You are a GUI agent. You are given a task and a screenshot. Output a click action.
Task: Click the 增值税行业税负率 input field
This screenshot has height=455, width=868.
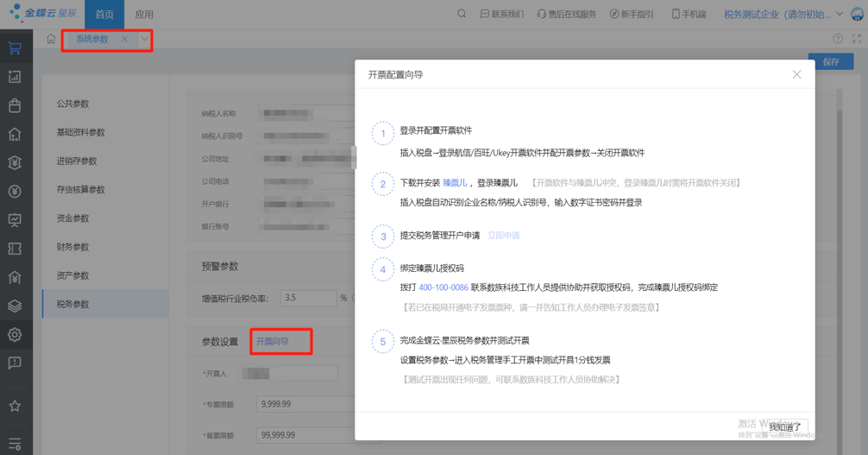(x=308, y=298)
